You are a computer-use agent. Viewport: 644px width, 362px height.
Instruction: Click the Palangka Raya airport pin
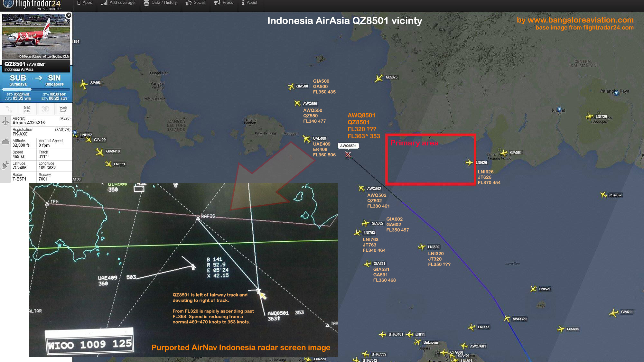pyautogui.click(x=616, y=93)
